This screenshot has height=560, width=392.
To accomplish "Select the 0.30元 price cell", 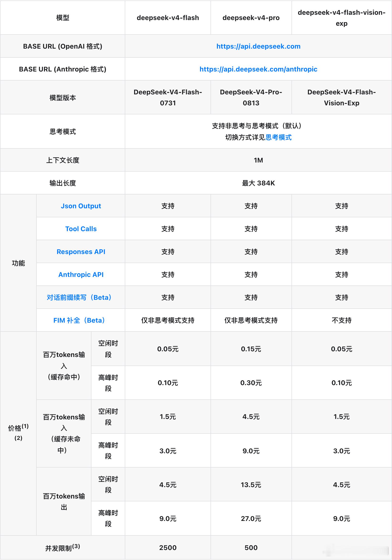I will pyautogui.click(x=251, y=383).
